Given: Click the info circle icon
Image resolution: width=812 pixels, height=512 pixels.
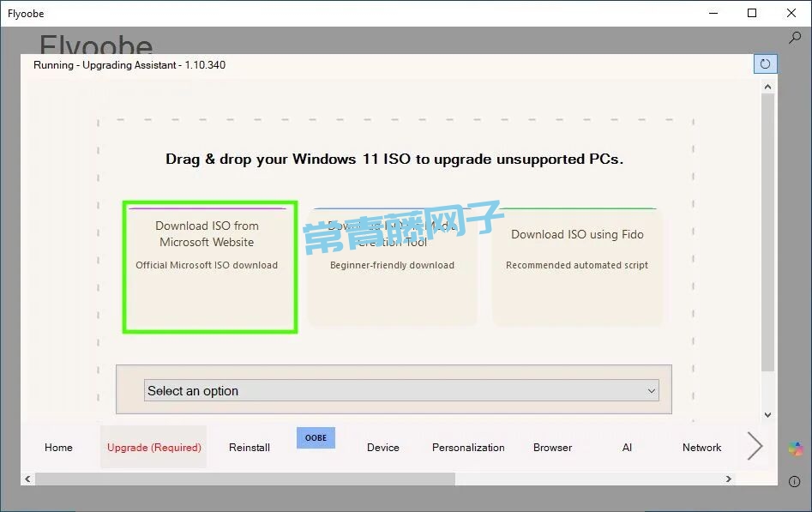Looking at the screenshot, I should tap(795, 482).
